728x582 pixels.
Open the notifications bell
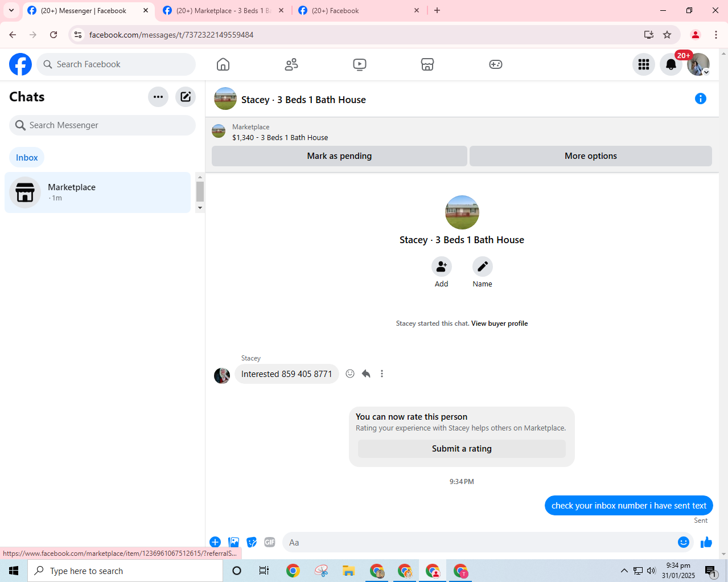click(671, 64)
